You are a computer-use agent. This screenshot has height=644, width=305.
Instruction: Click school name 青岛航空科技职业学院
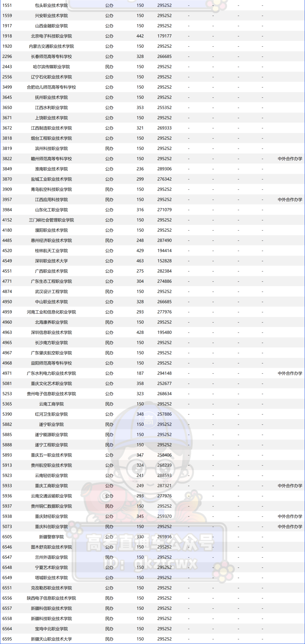51,189
